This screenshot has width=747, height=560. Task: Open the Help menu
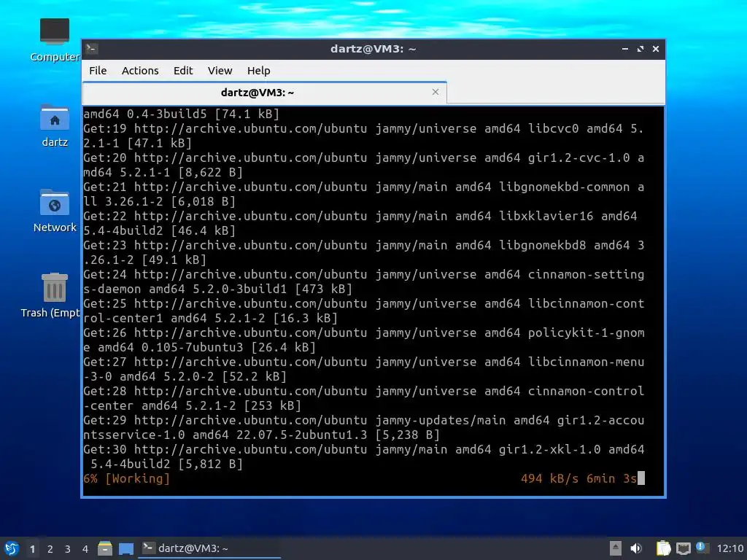coord(259,71)
